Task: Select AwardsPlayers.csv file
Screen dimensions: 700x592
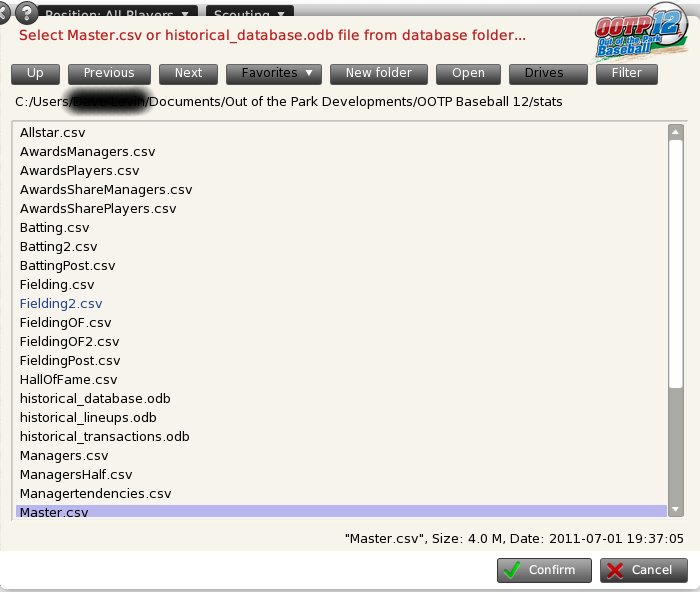Action: (x=341, y=171)
